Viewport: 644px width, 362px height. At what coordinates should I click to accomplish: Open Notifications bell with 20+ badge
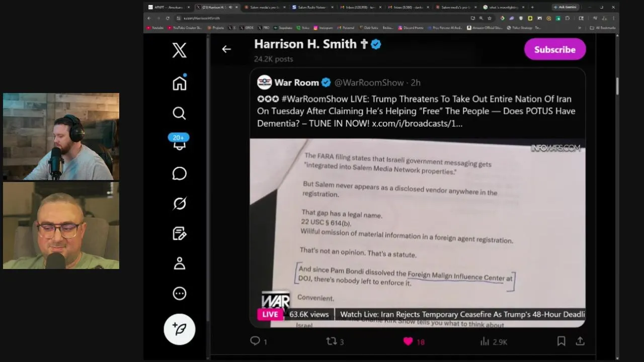point(179,142)
